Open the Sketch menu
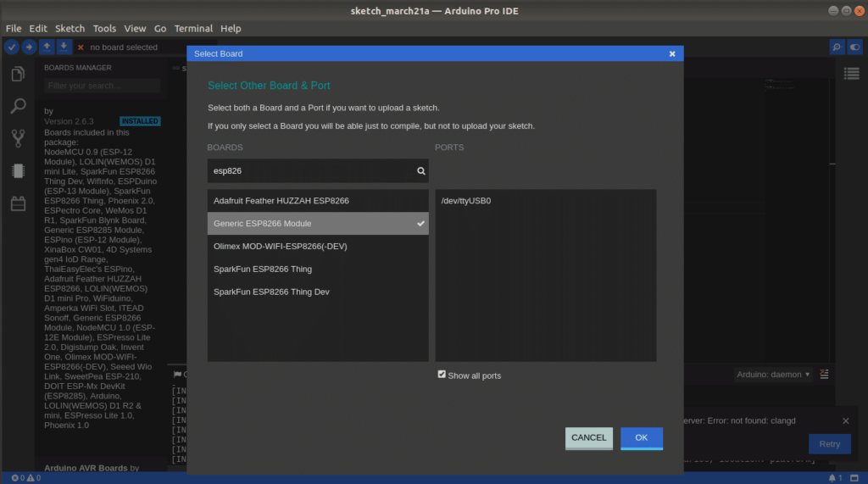Viewport: 868px width, 484px height. point(70,28)
